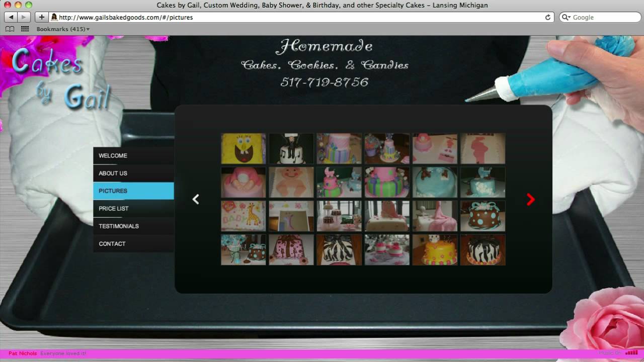The image size is (644, 362).
Task: Expand the Bookmarks (415) dropdown
Action: click(x=63, y=29)
